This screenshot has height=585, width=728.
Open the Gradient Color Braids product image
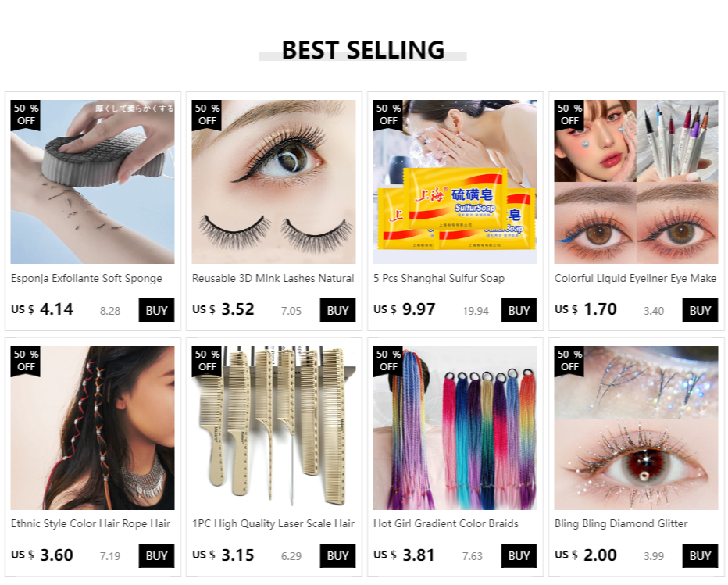pos(455,427)
